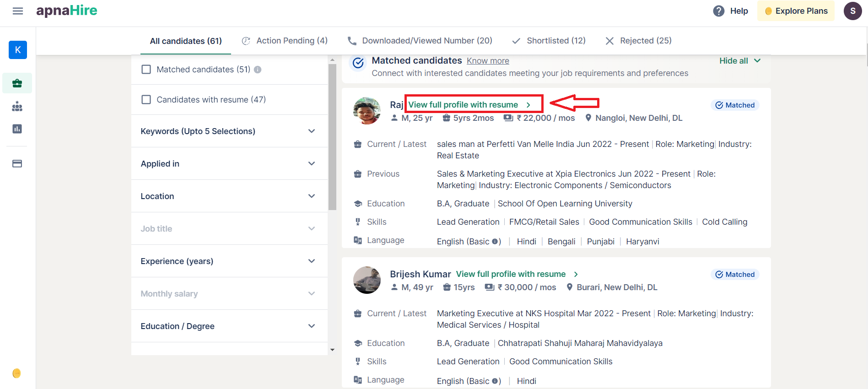The image size is (868, 389).
Task: Open the hamburger menu
Action: (18, 11)
